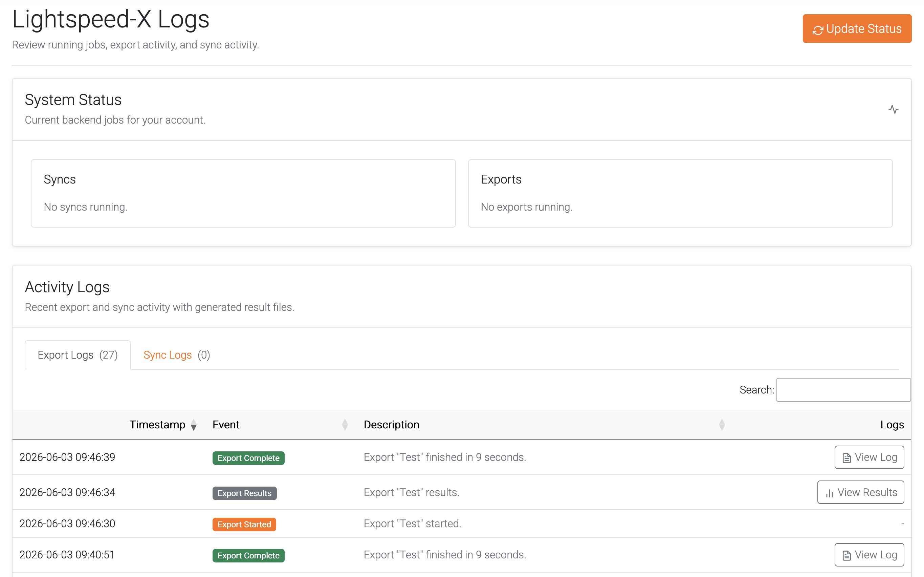
Task: Click 09:40:51 'finished in 9 seconds' description
Action: tap(445, 555)
